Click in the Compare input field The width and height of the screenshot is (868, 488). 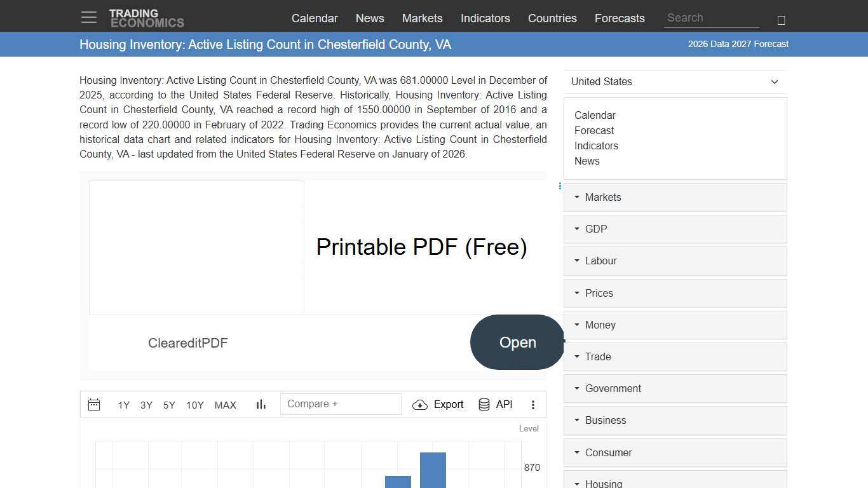(341, 404)
